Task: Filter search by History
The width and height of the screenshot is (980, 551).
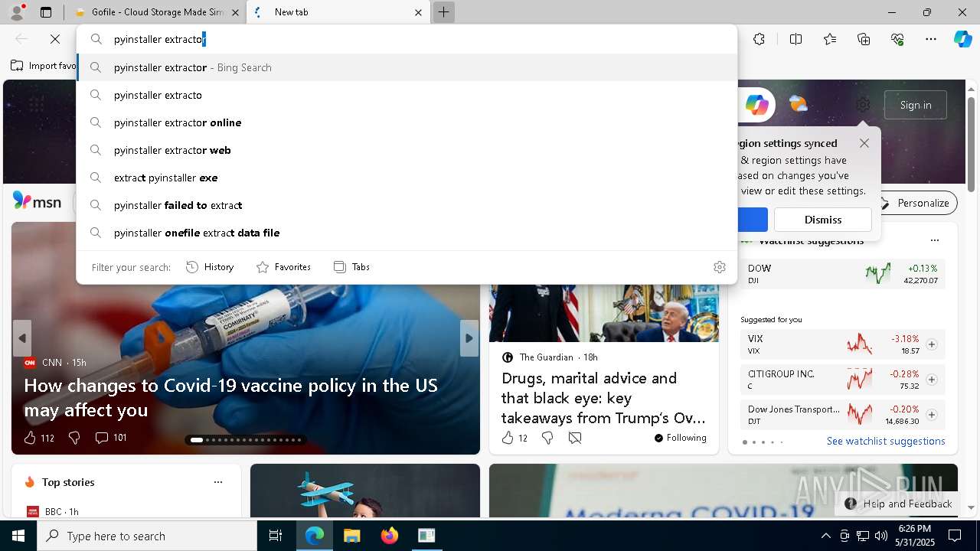Action: tap(210, 267)
